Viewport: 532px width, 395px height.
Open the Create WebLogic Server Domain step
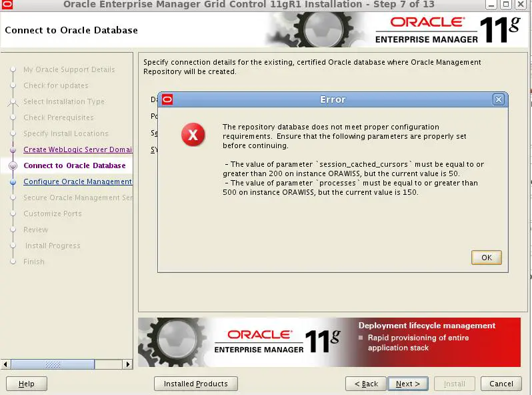coord(78,149)
